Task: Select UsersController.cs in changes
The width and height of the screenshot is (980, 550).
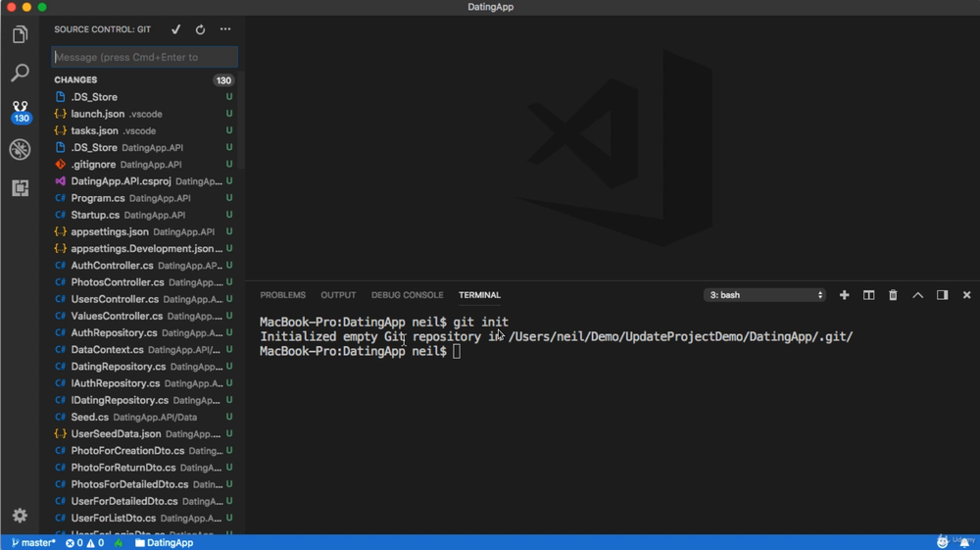Action: (x=143, y=299)
